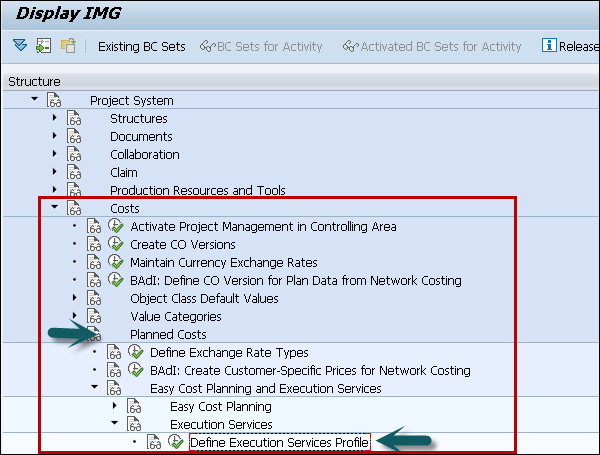The height and width of the screenshot is (455, 600).
Task: Click the Existing BC Sets button
Action: coord(141,46)
